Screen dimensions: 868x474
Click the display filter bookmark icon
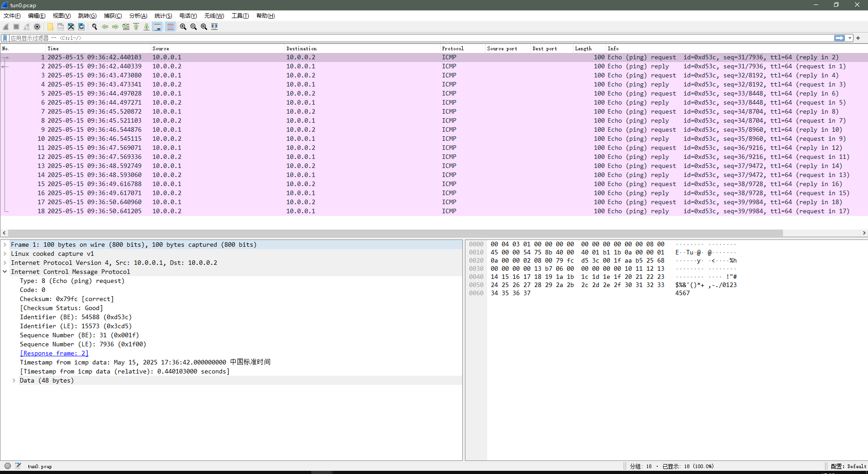click(x=5, y=38)
